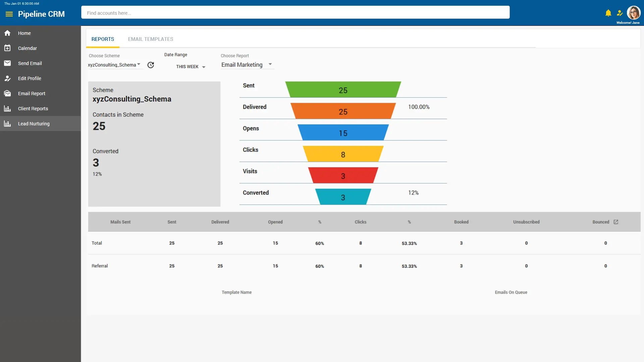The width and height of the screenshot is (644, 362).
Task: Click the export icon in the Bounced column
Action: pyautogui.click(x=616, y=222)
